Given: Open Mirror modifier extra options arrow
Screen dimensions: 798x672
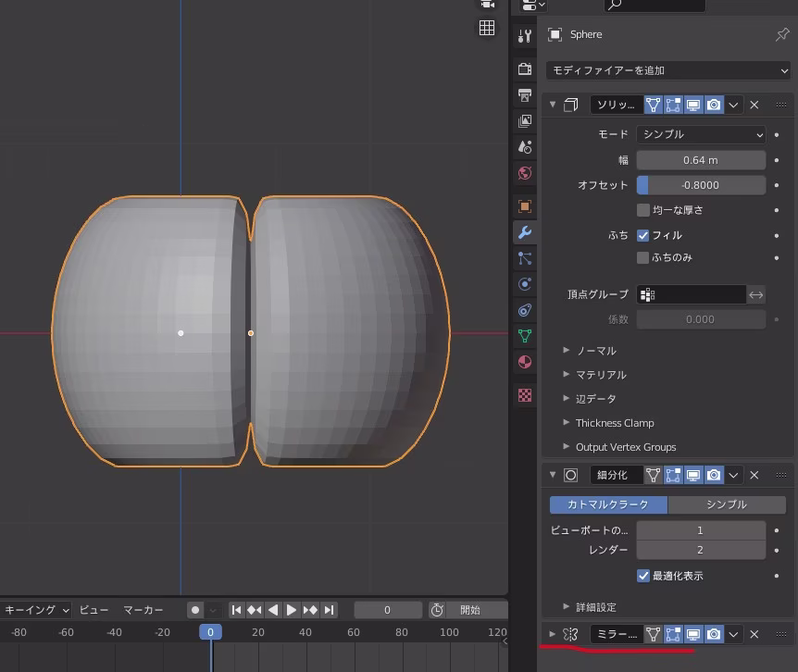Looking at the screenshot, I should point(733,634).
